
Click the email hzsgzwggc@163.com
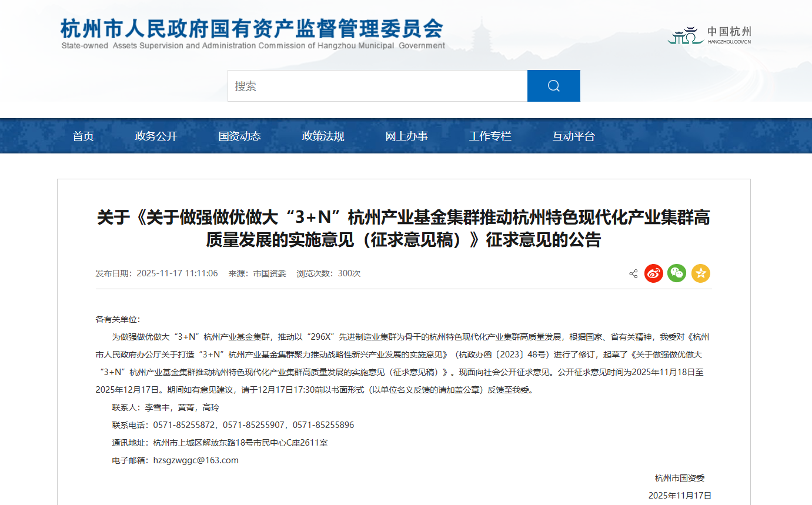196,460
